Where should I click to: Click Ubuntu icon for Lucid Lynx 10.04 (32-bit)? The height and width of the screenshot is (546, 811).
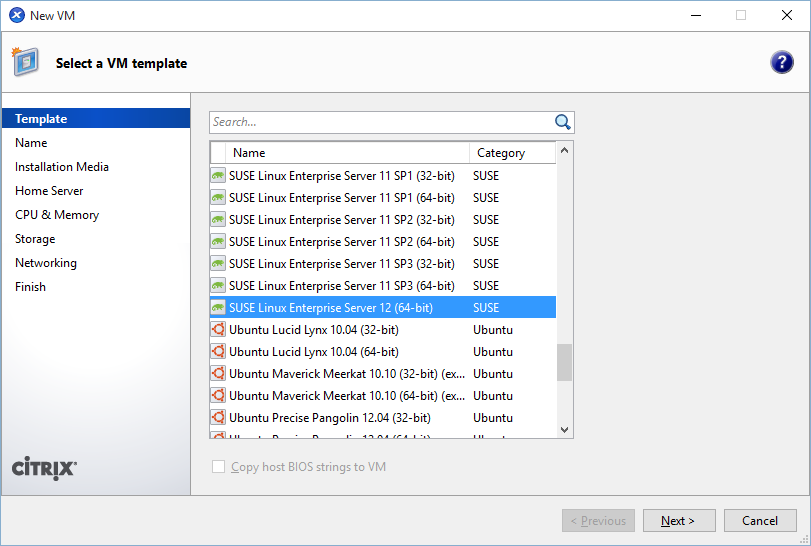coord(218,330)
